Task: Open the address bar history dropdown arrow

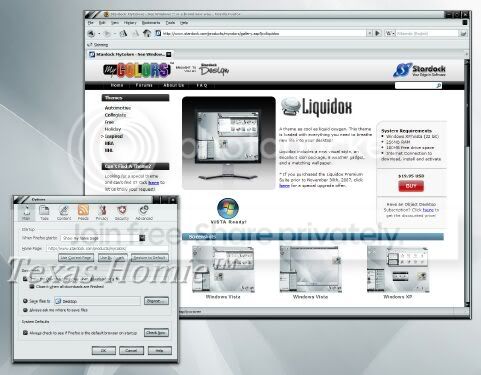Action: [369, 33]
